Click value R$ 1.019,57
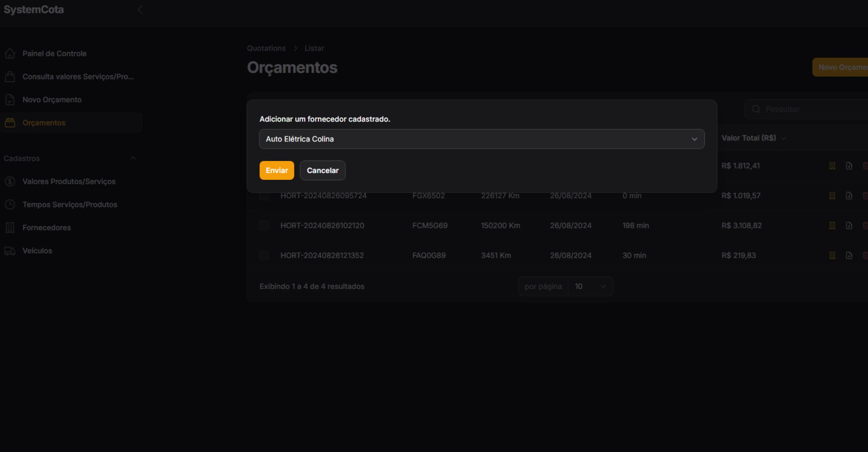Image resolution: width=868 pixels, height=452 pixels. [x=741, y=196]
